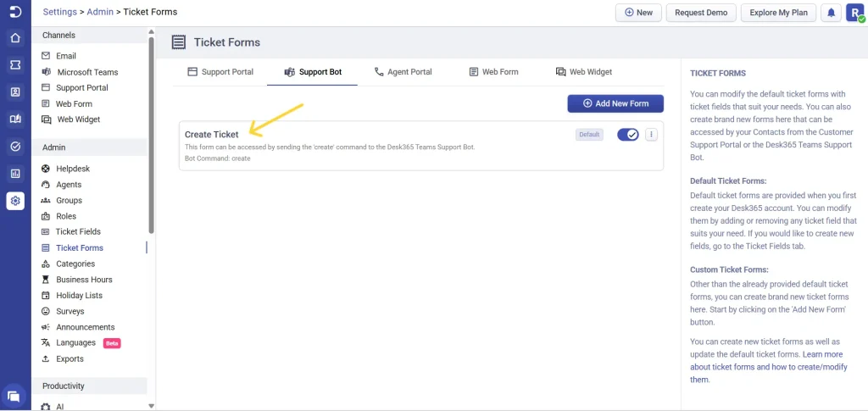The width and height of the screenshot is (868, 411).
Task: Open the Tickets icon in left rail
Action: pos(15,65)
